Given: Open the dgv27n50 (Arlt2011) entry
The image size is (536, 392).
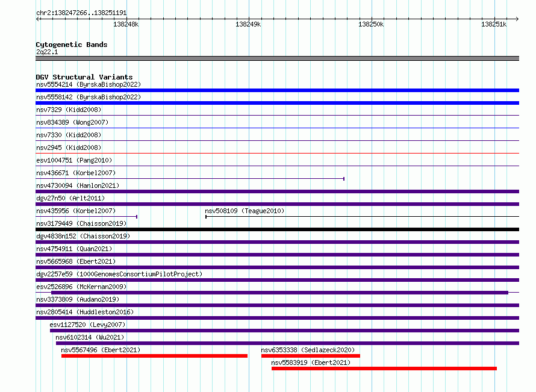Looking at the screenshot, I should [x=70, y=198].
